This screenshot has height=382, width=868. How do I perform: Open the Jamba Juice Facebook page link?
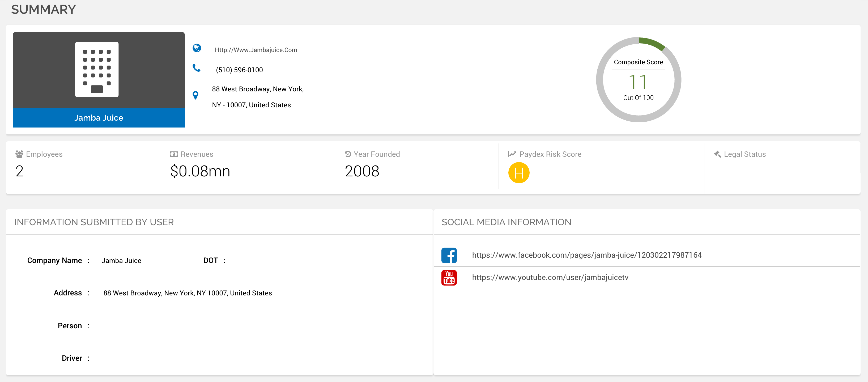587,255
